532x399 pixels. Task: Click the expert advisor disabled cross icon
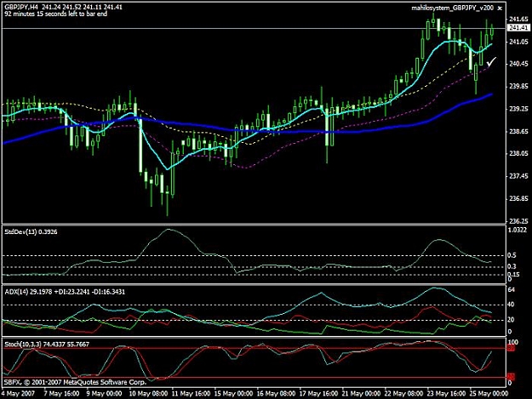pyautogui.click(x=500, y=9)
